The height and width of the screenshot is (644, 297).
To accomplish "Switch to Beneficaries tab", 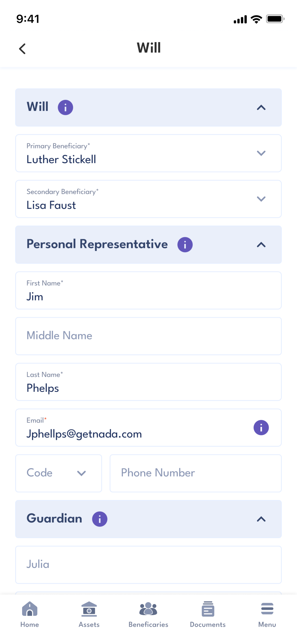I will pyautogui.click(x=148, y=615).
